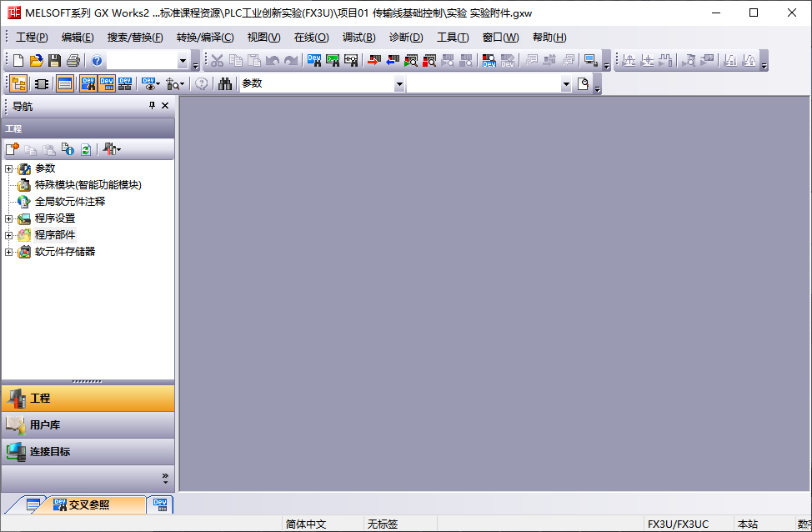This screenshot has height=532, width=812.
Task: Open the 参数 combo box dropdown arrow
Action: point(399,83)
